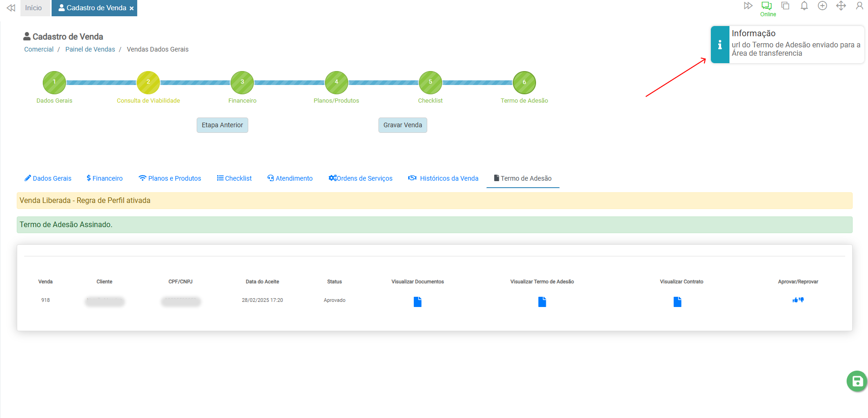Click the Aprovar/Reprovar thumbs icon
Image resolution: width=868 pixels, height=418 pixels.
pyautogui.click(x=798, y=300)
